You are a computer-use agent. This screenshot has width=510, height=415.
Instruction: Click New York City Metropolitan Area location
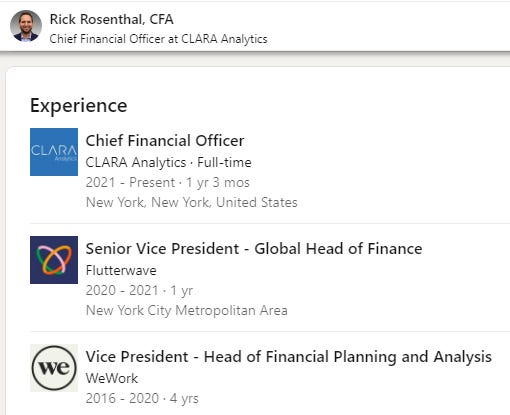[187, 310]
